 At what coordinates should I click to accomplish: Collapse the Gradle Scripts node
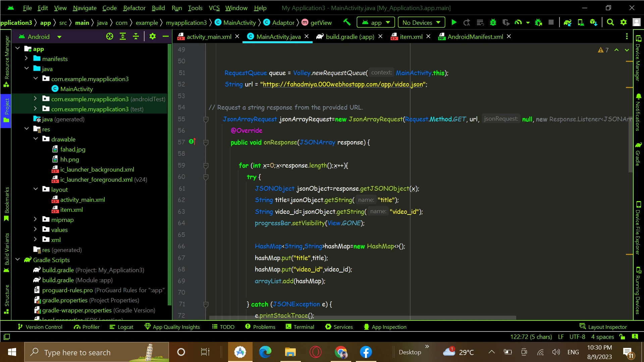(17, 259)
